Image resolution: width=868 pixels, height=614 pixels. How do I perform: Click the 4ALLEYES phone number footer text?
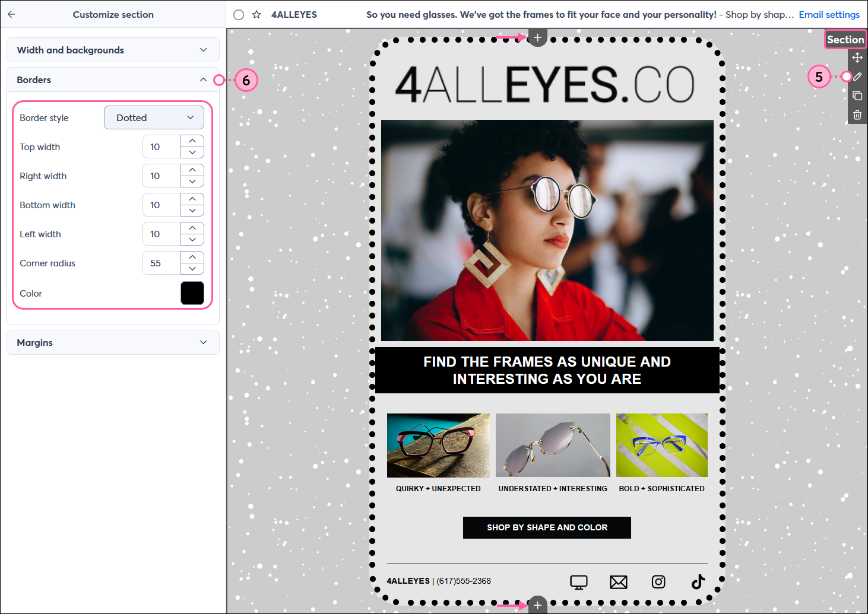(x=439, y=581)
